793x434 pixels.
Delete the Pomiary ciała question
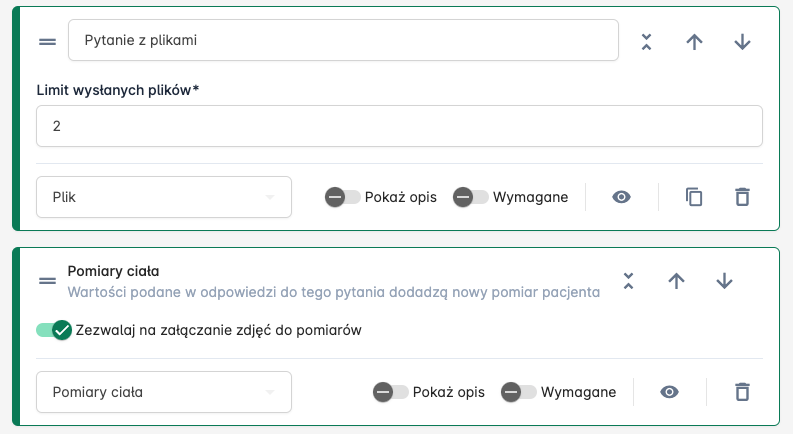point(742,392)
